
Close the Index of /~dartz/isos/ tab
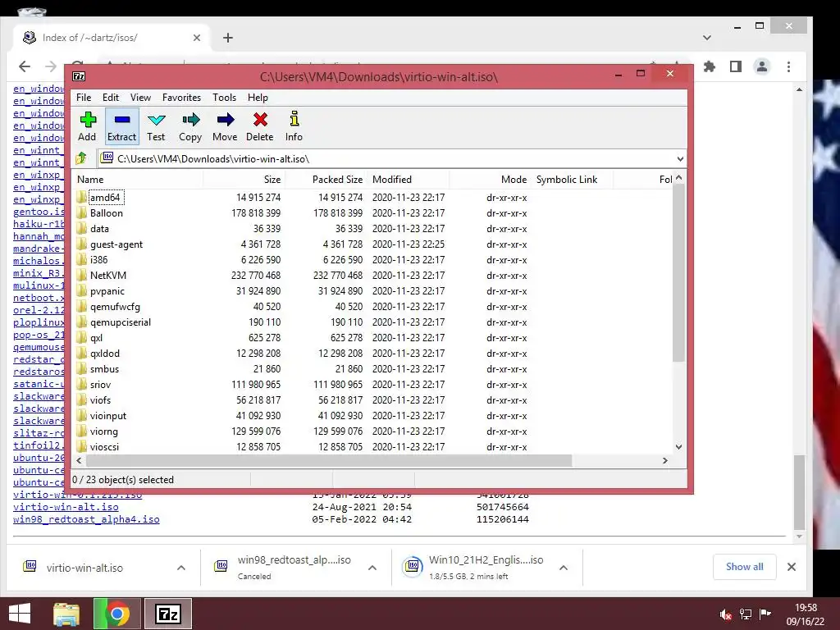point(197,38)
